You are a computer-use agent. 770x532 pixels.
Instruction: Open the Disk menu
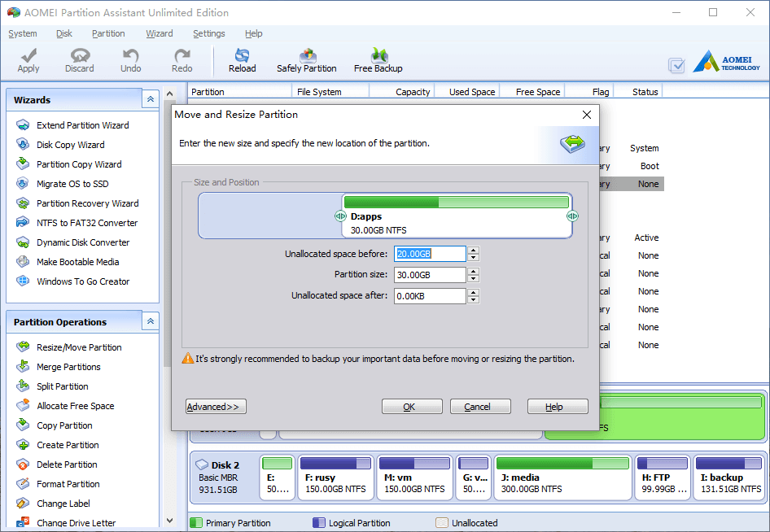point(63,33)
